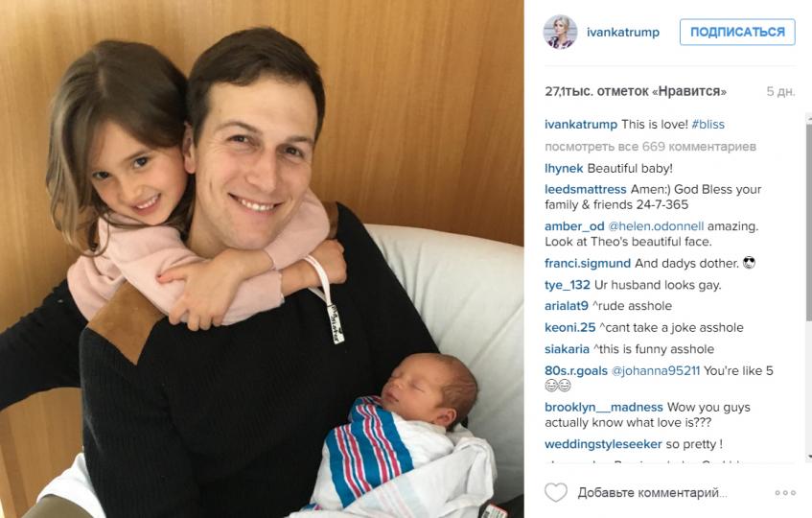Click the @helen.odonnell mention
The width and height of the screenshot is (812, 518).
[x=656, y=226]
